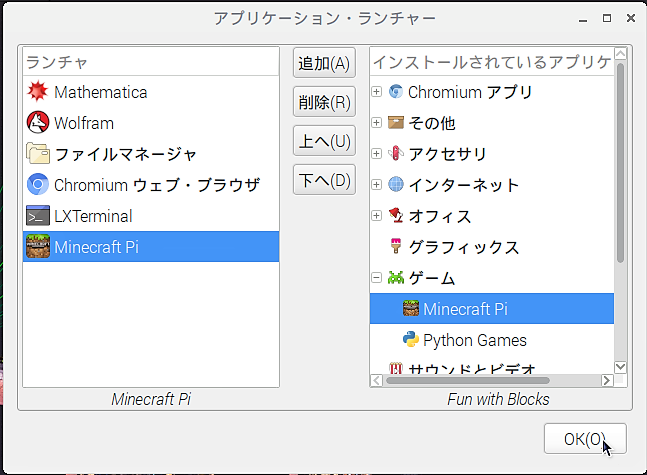Viewport: 647px width, 475px height.
Task: Click the 下へ(D) move down button
Action: pos(325,180)
